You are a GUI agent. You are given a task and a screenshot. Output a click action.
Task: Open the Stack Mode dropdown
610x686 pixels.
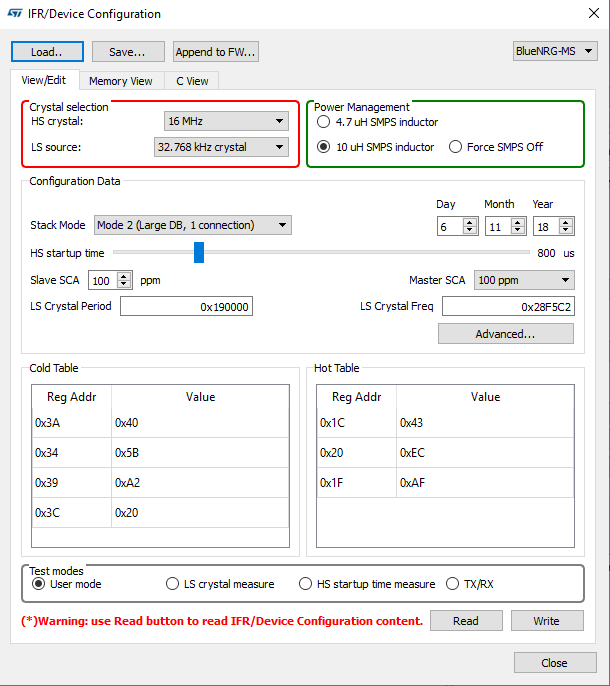click(193, 225)
